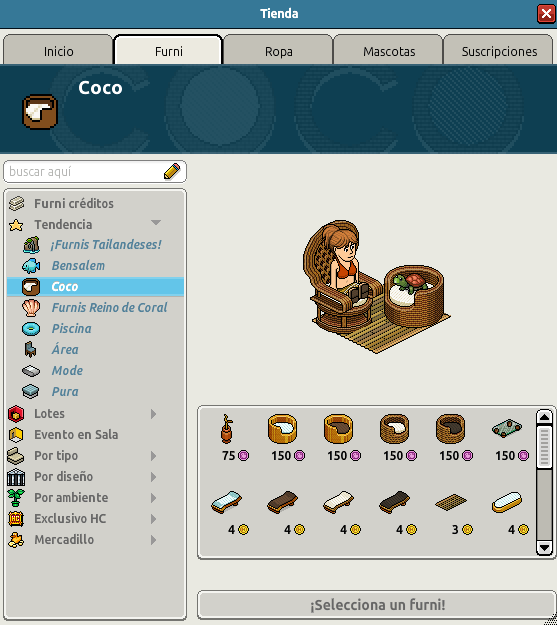Click the Piscina swim ring icon
Viewport: 557px width, 625px height.
[31, 329]
